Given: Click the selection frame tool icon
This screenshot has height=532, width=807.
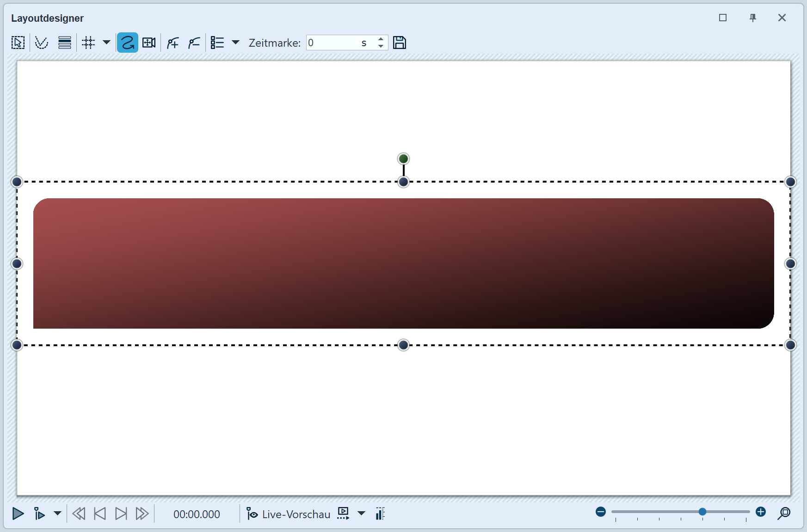Looking at the screenshot, I should tap(18, 43).
